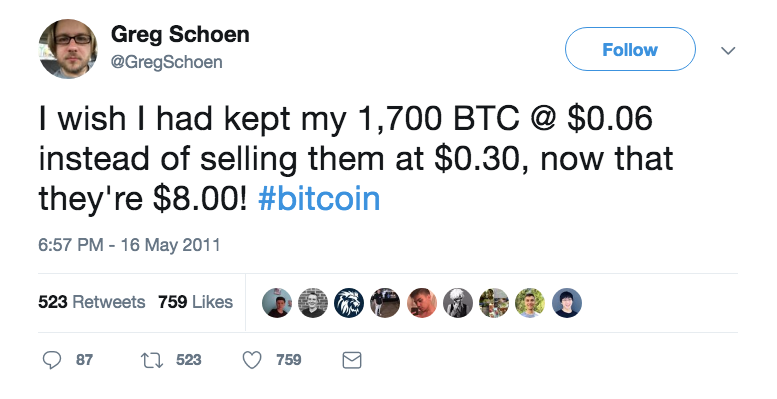
Task: Open the 6:57 PM - 16 May 2011 timestamp
Action: click(x=129, y=245)
